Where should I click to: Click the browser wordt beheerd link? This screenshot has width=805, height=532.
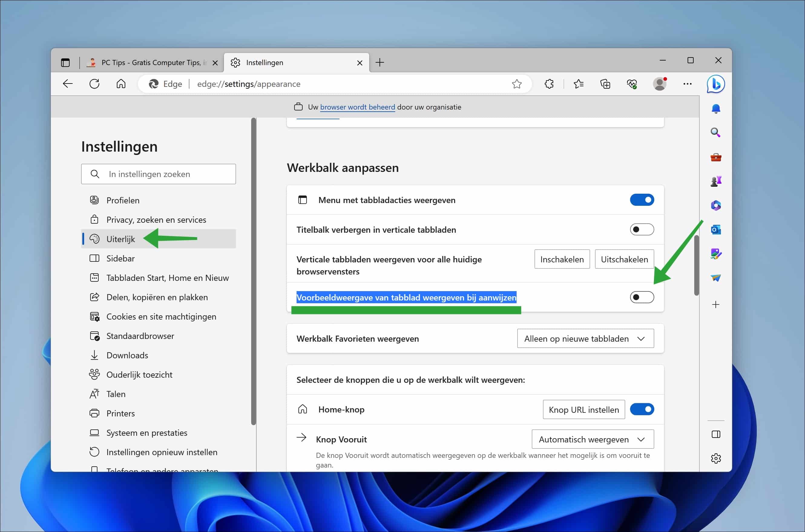(357, 107)
